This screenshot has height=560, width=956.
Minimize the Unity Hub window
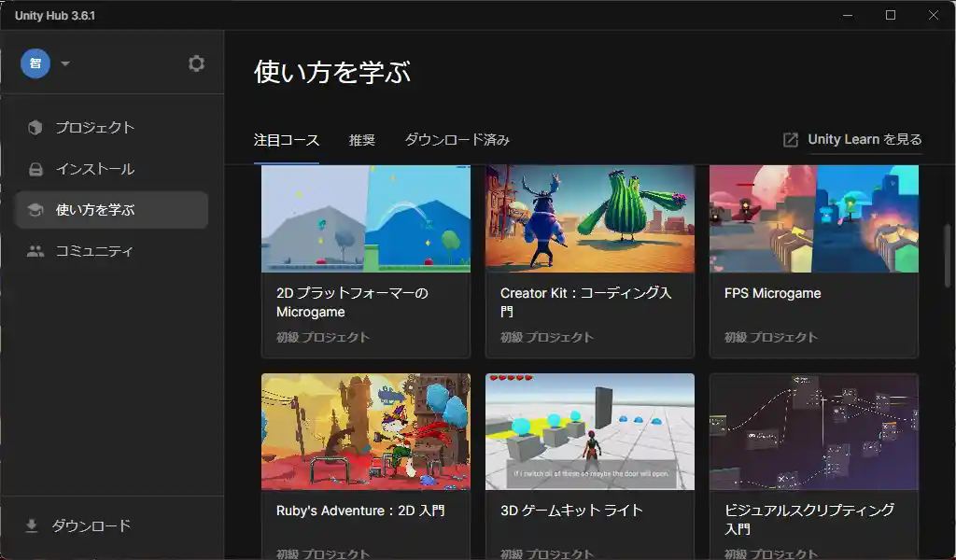[848, 15]
